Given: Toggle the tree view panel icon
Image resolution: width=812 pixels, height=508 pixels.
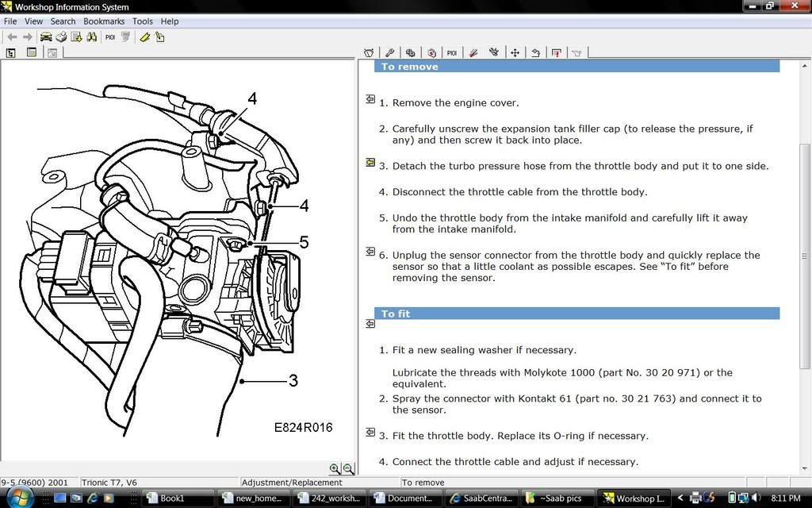Looking at the screenshot, I should (x=11, y=52).
